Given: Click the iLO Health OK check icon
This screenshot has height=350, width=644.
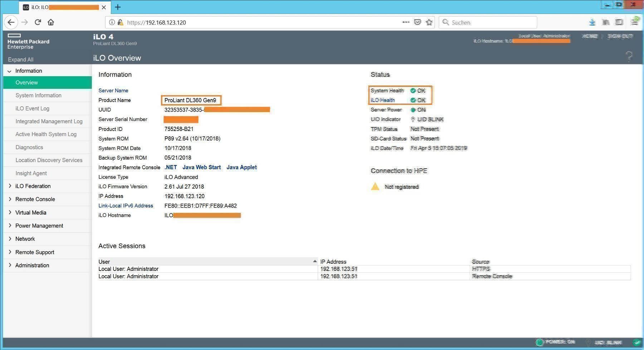Looking at the screenshot, I should click(x=413, y=100).
